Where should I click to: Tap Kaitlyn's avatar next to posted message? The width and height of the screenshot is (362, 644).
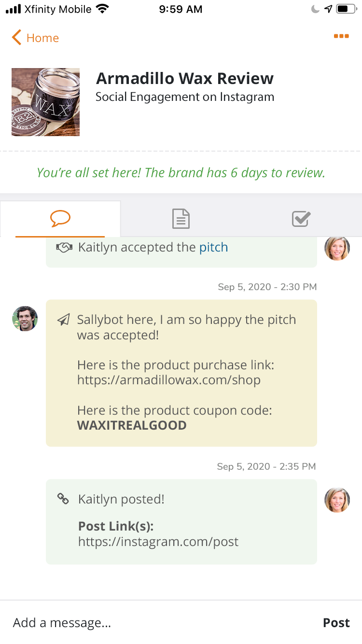337,500
